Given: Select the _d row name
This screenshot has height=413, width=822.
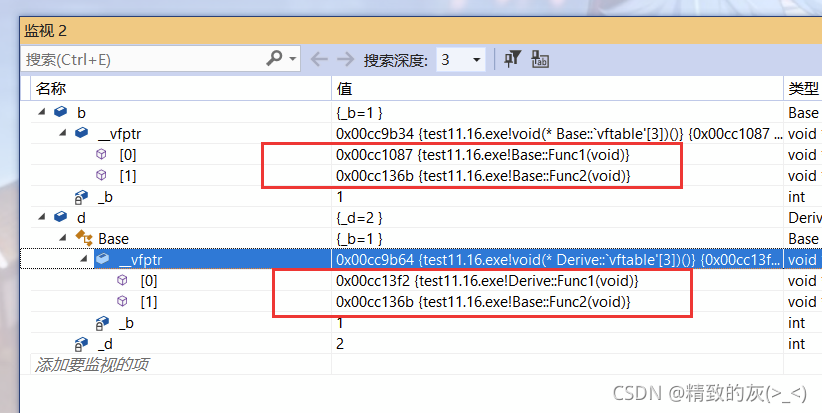Looking at the screenshot, I should pos(105,344).
